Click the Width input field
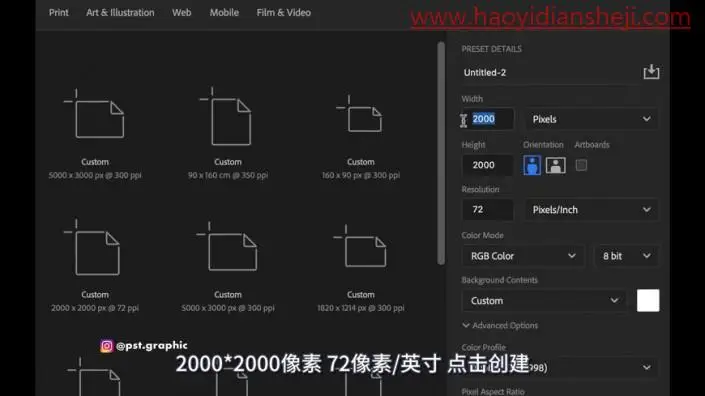705x396 pixels. [x=488, y=119]
